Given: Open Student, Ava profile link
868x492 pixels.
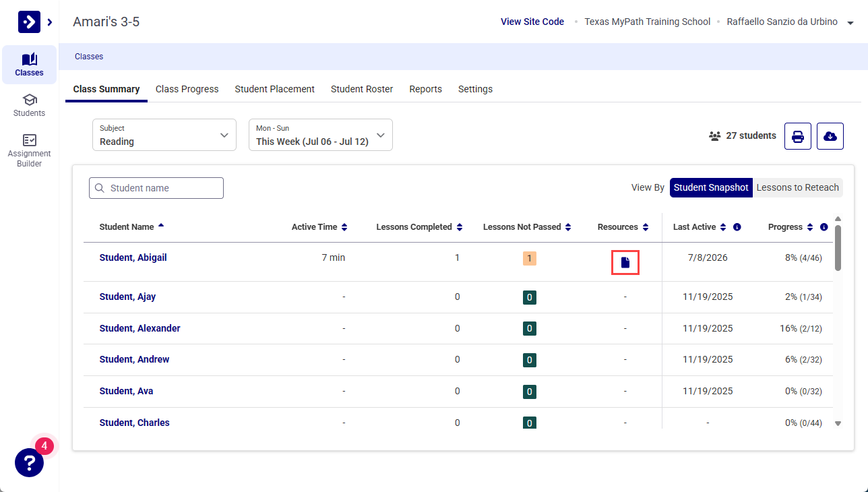Looking at the screenshot, I should coord(126,391).
